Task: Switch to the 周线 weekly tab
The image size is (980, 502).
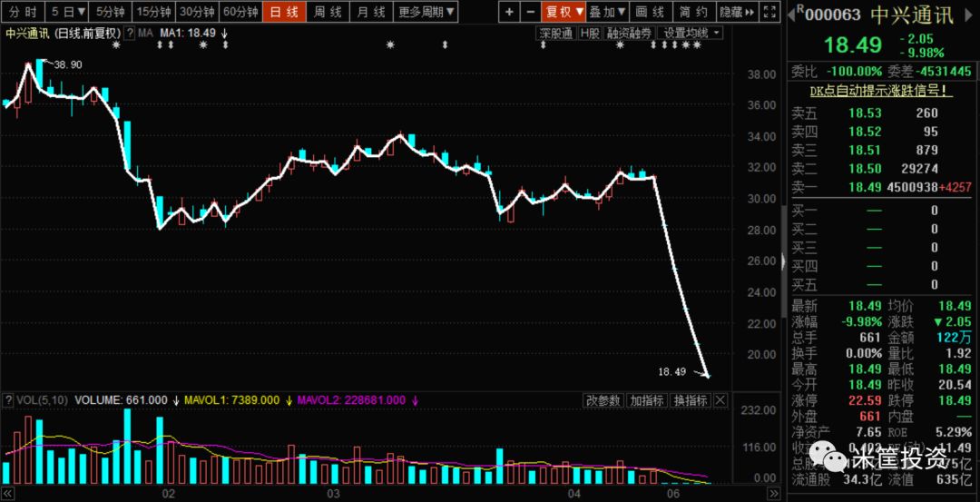Action: click(x=328, y=11)
